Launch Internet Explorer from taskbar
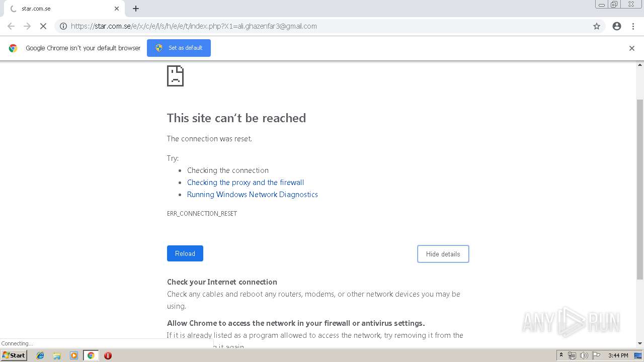Image resolution: width=644 pixels, height=362 pixels. point(40,355)
